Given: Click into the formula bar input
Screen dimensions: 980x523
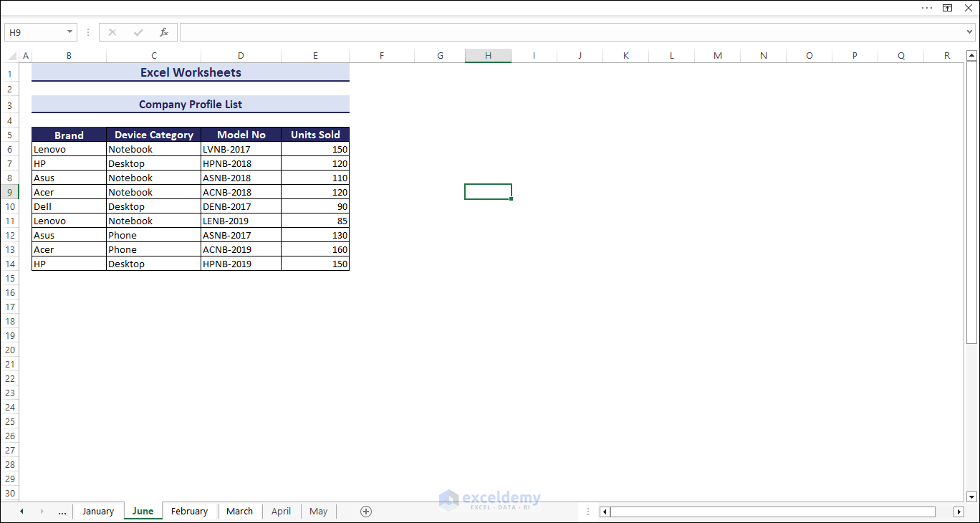Looking at the screenshot, I should [572, 32].
